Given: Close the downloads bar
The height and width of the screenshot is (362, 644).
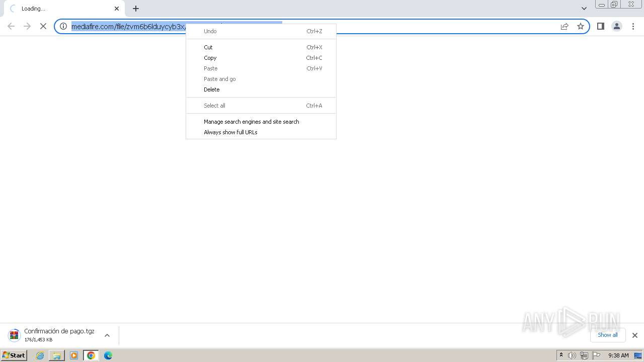Looking at the screenshot, I should pos(634,335).
